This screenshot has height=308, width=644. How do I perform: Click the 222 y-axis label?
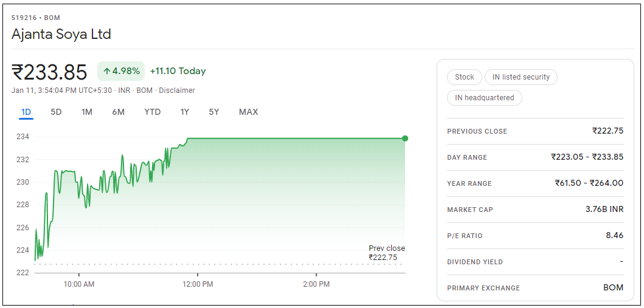[22, 273]
